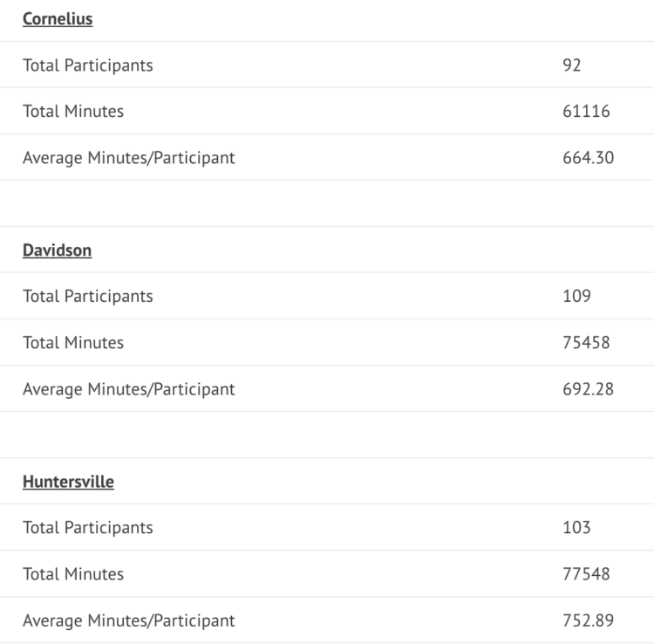Image resolution: width=654 pixels, height=644 pixels.
Task: Select Cornelius Average Minutes/Participant label
Action: point(129,158)
